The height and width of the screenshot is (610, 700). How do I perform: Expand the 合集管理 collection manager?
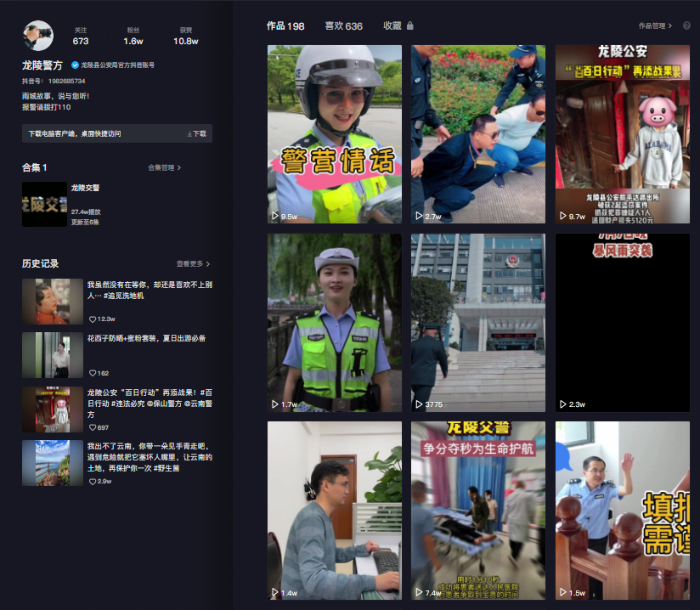pos(164,168)
